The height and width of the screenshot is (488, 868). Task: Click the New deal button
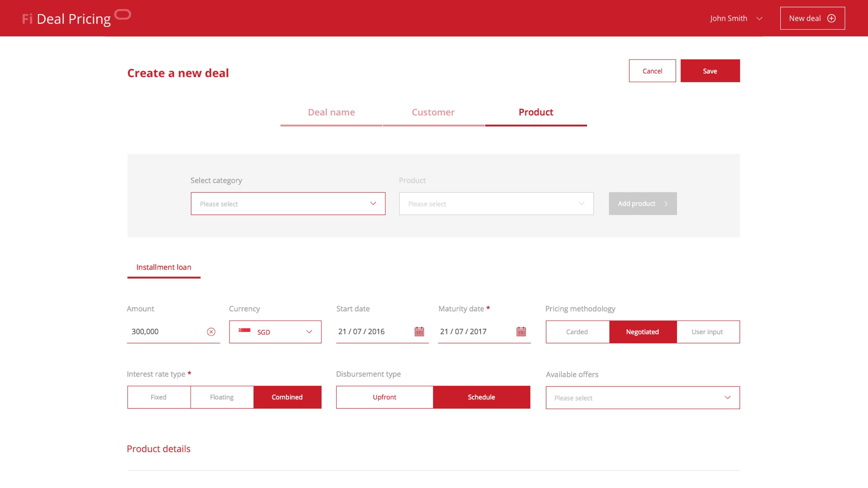pos(812,18)
